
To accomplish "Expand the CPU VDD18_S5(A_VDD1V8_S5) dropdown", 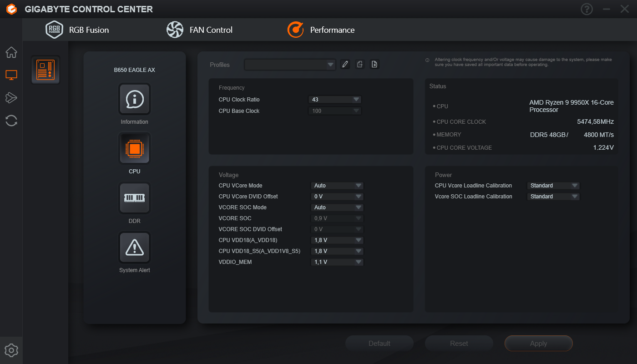I will (x=337, y=251).
